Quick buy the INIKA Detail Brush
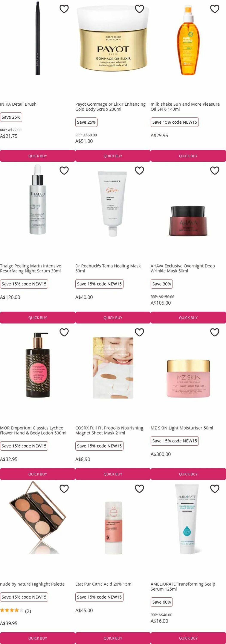 (38, 156)
